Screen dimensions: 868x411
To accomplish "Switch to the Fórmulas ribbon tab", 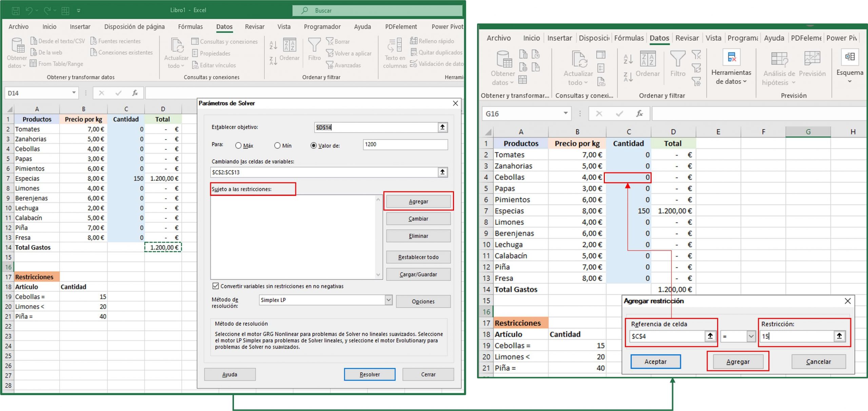I will coord(190,26).
